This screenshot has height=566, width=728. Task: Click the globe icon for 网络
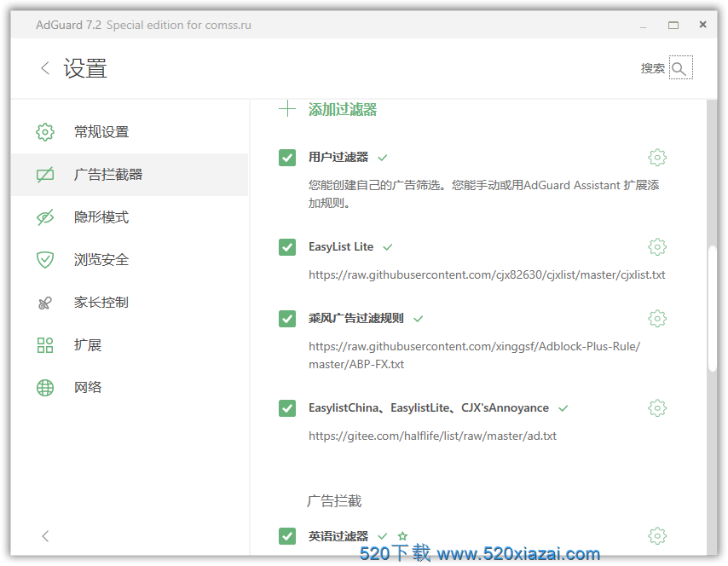point(45,388)
